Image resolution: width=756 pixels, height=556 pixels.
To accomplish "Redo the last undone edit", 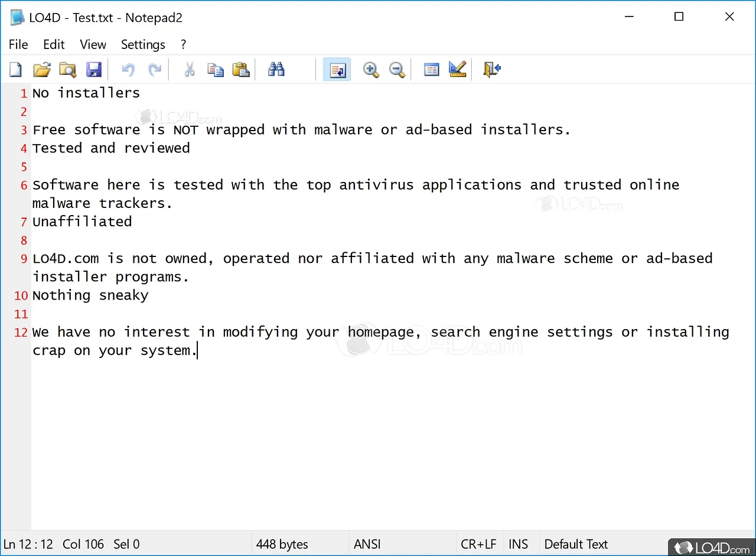I will 154,70.
